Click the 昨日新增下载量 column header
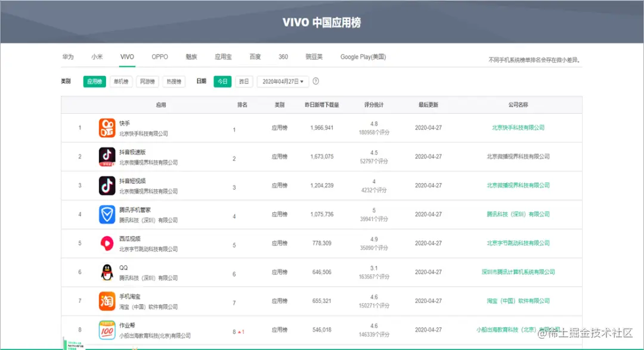 click(x=322, y=105)
